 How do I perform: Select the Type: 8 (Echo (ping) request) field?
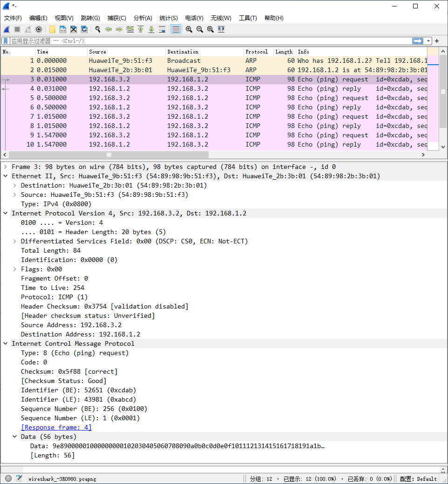click(x=75, y=353)
